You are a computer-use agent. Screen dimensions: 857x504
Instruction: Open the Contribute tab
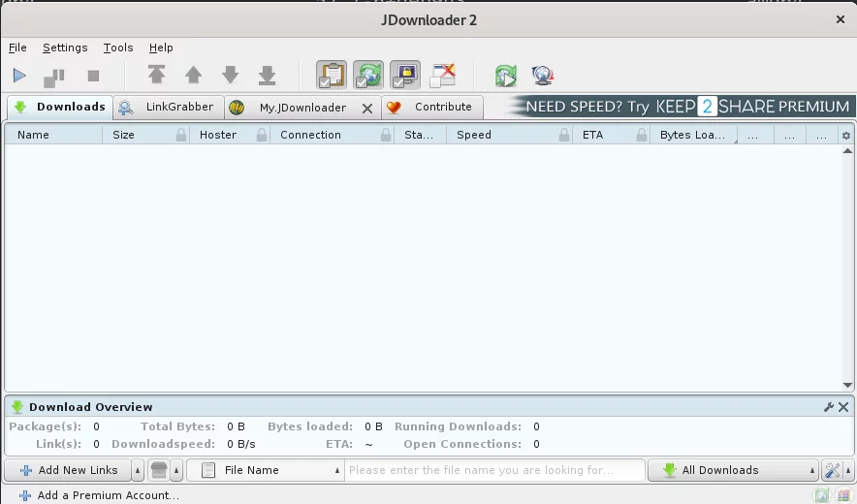[431, 108]
